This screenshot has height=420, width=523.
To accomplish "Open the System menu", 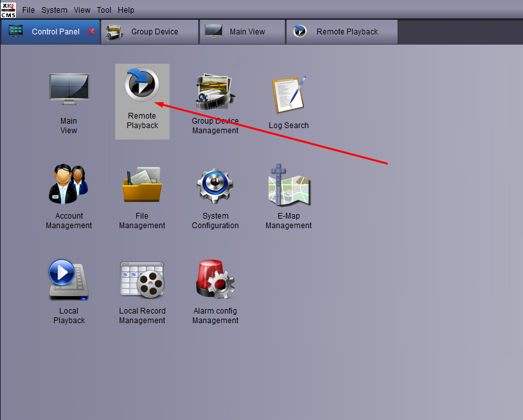I will pos(54,10).
